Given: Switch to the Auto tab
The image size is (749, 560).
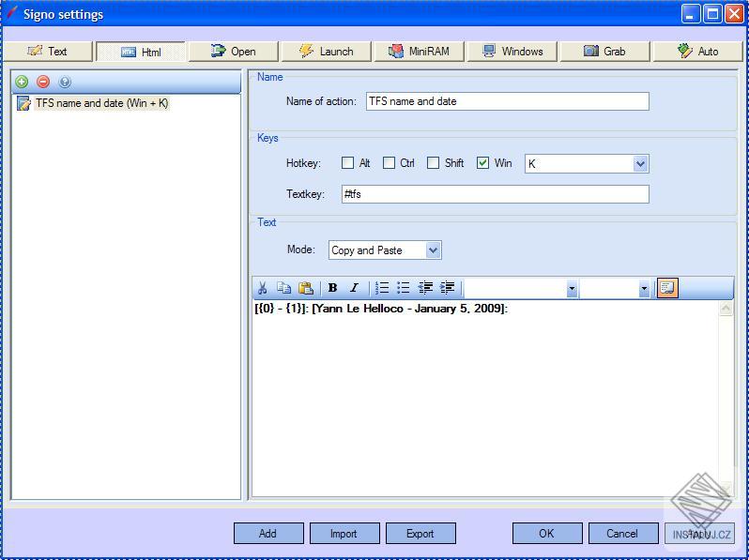Looking at the screenshot, I should 698,51.
